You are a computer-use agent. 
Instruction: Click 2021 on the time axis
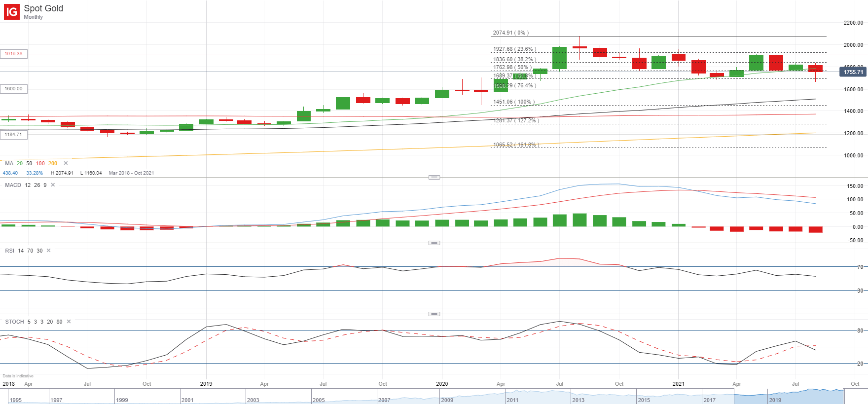point(679,384)
